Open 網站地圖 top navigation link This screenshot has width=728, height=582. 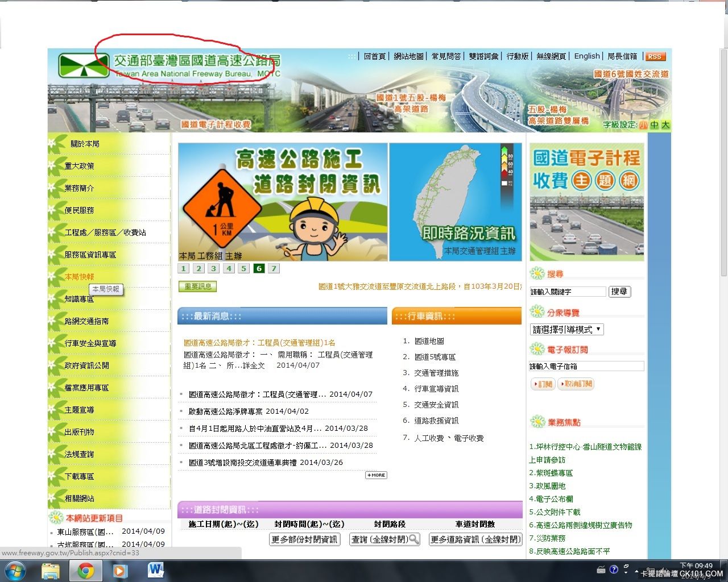[408, 56]
